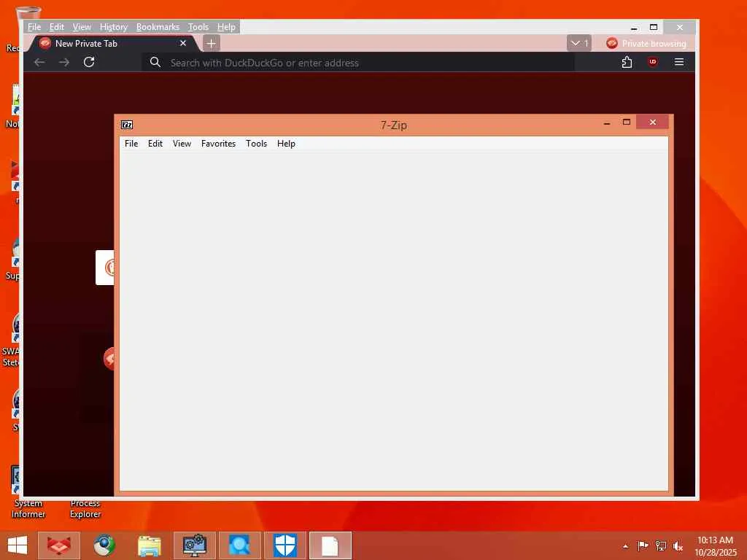Open the 7-Zip Edit menu

155,144
